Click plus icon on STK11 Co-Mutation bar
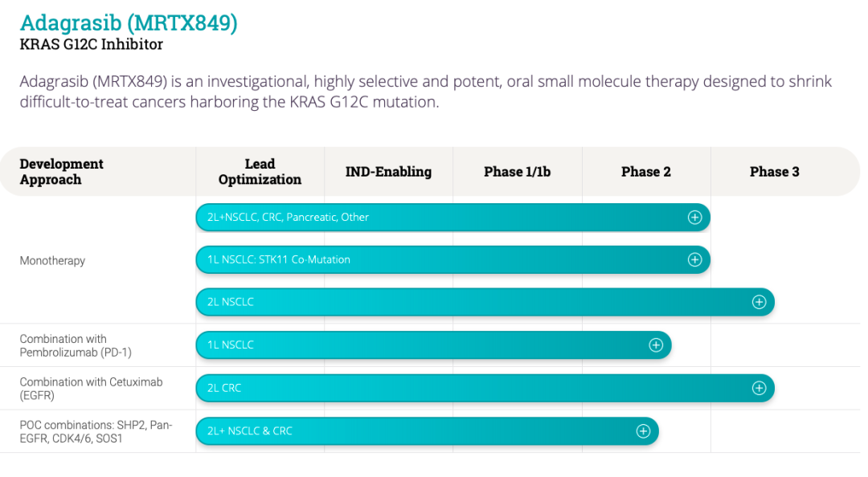868x477 pixels. pos(694,259)
